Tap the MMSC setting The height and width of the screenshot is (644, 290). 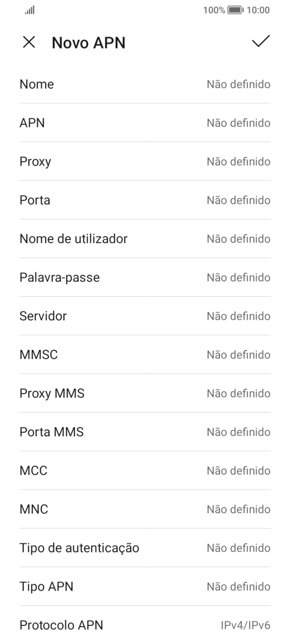145,355
